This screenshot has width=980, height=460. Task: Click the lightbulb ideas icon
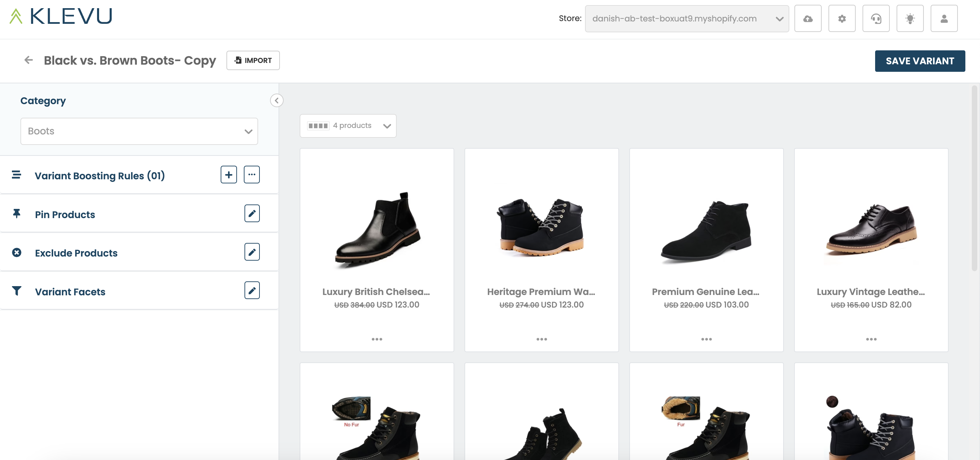tap(910, 18)
